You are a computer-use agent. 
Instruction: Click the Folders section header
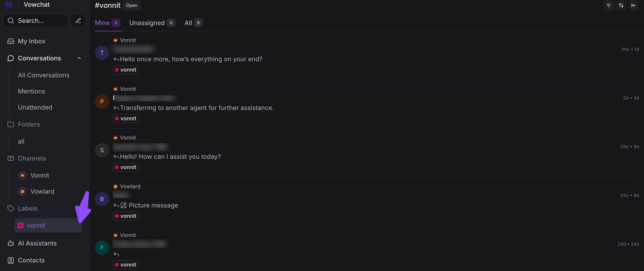point(29,124)
